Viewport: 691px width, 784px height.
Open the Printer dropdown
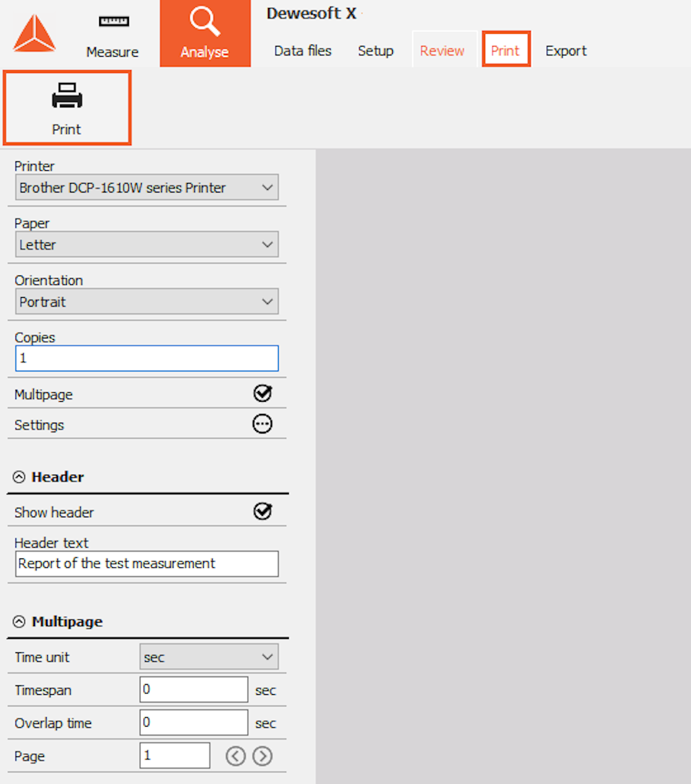pyautogui.click(x=147, y=188)
